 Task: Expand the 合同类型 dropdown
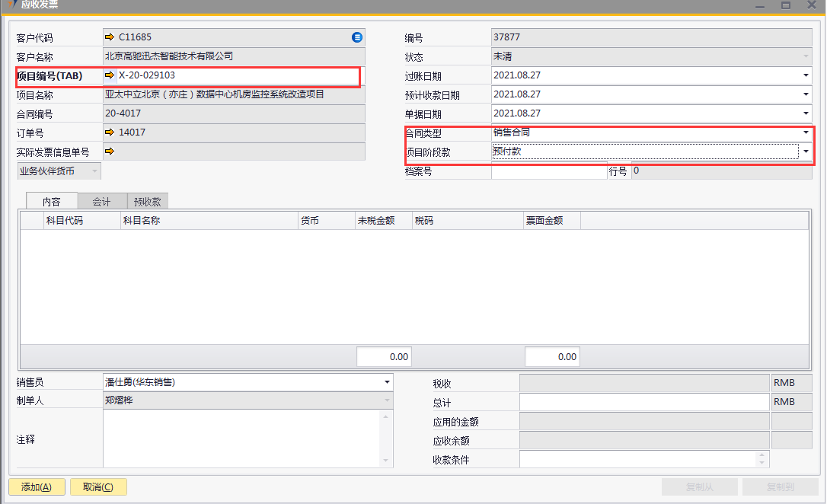(806, 132)
